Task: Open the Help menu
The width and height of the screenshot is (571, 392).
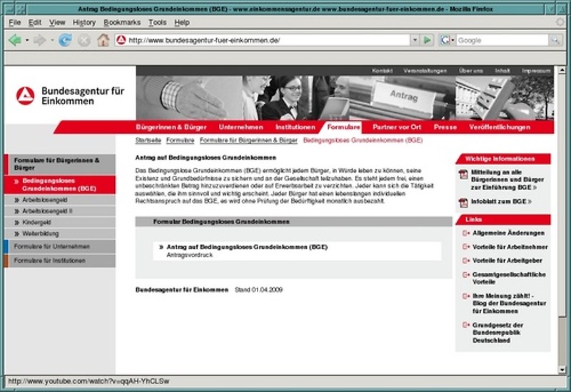Action: (x=182, y=23)
